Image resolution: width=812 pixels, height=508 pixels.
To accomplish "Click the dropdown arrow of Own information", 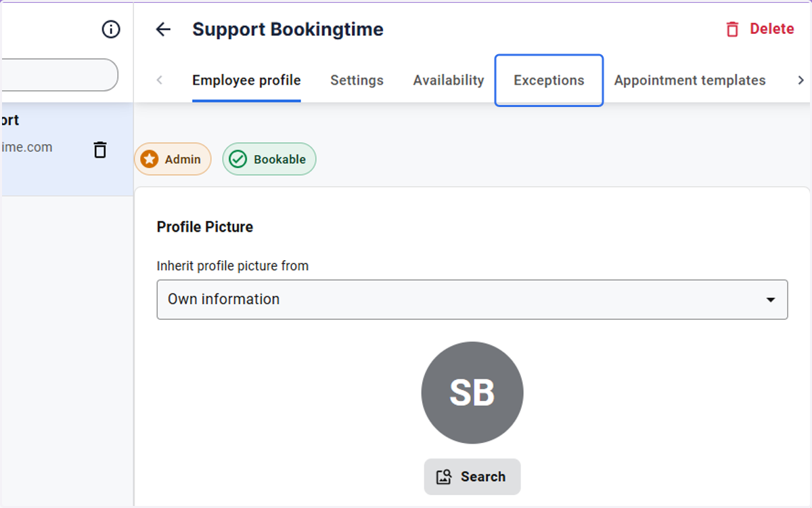I will (x=770, y=299).
